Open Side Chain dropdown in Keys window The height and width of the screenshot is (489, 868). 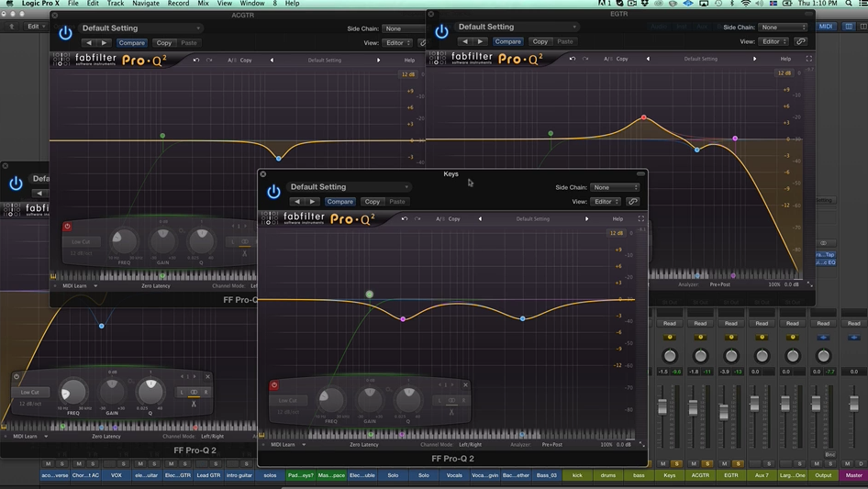coord(615,187)
